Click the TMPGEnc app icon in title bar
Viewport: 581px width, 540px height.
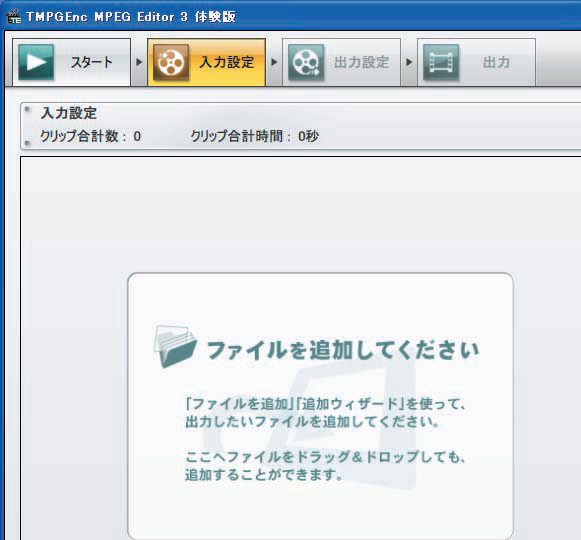tap(14, 17)
